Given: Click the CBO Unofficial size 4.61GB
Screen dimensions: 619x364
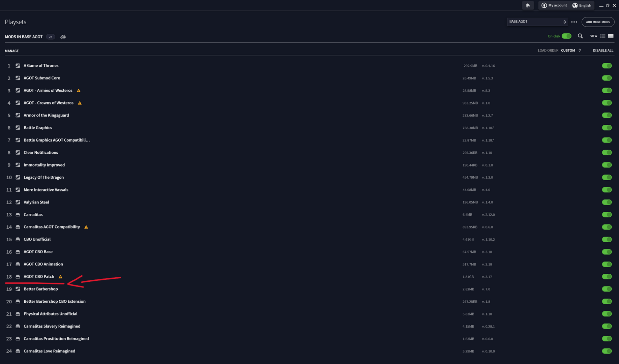Looking at the screenshot, I should 468,240.
